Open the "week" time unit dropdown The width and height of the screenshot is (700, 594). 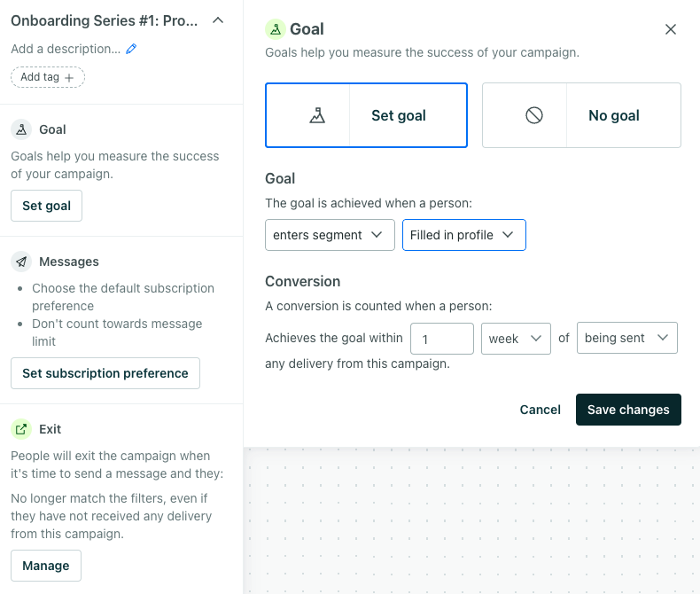(x=516, y=338)
